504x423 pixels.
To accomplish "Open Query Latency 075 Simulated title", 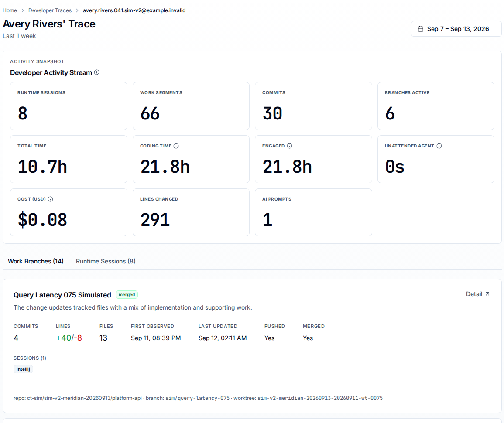I will click(62, 295).
